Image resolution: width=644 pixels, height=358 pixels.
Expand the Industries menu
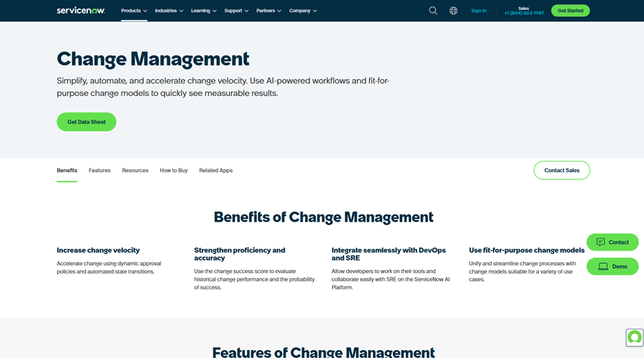coord(169,11)
